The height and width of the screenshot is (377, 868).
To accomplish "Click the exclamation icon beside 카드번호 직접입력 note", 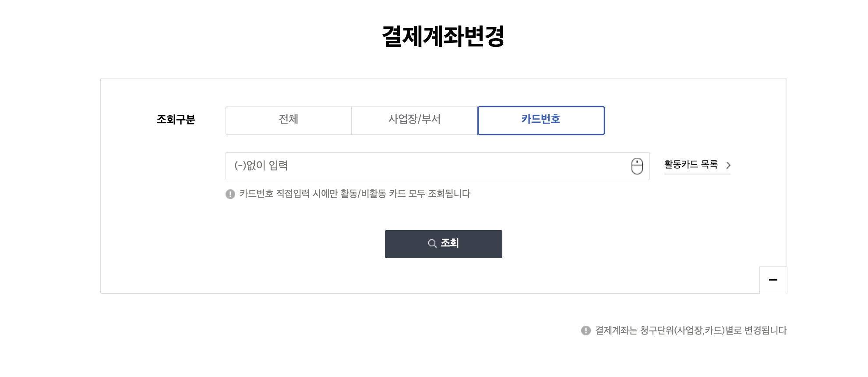I will click(x=230, y=194).
